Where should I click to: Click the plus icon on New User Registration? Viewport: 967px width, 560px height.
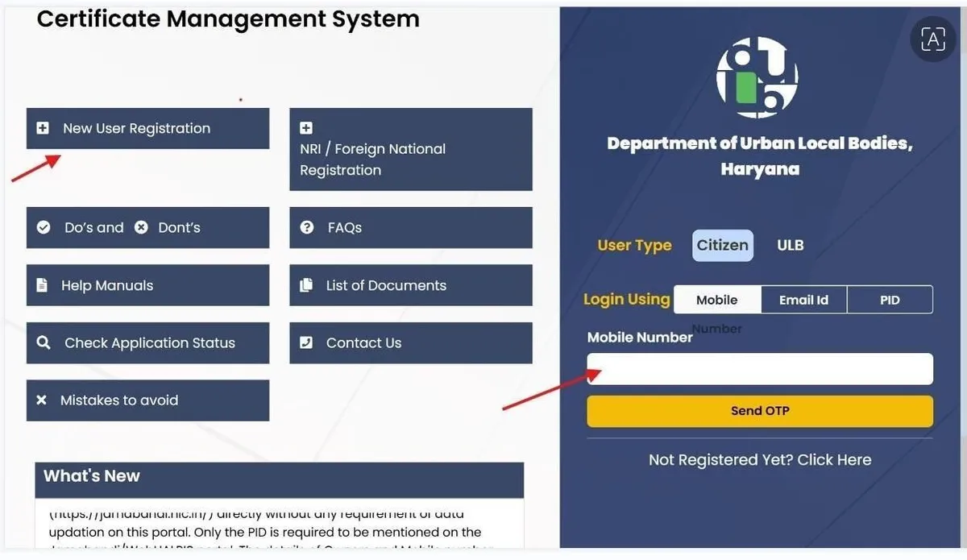(x=43, y=127)
